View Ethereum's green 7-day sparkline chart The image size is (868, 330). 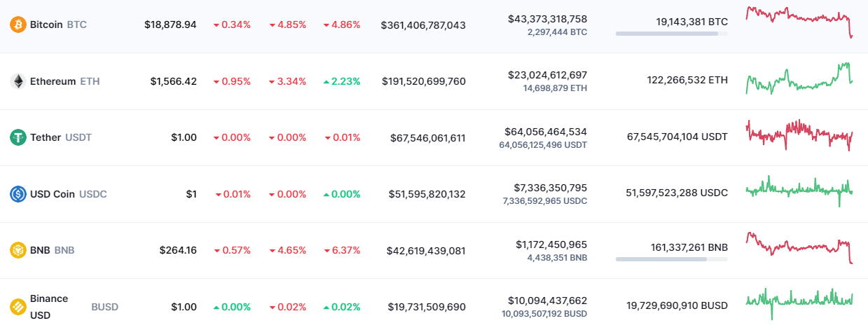tap(799, 78)
